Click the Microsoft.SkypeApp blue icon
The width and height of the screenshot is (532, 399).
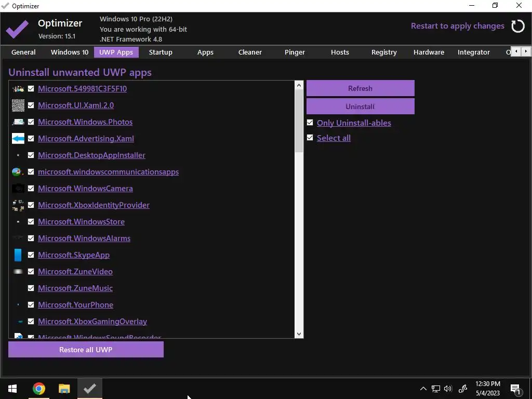point(18,255)
